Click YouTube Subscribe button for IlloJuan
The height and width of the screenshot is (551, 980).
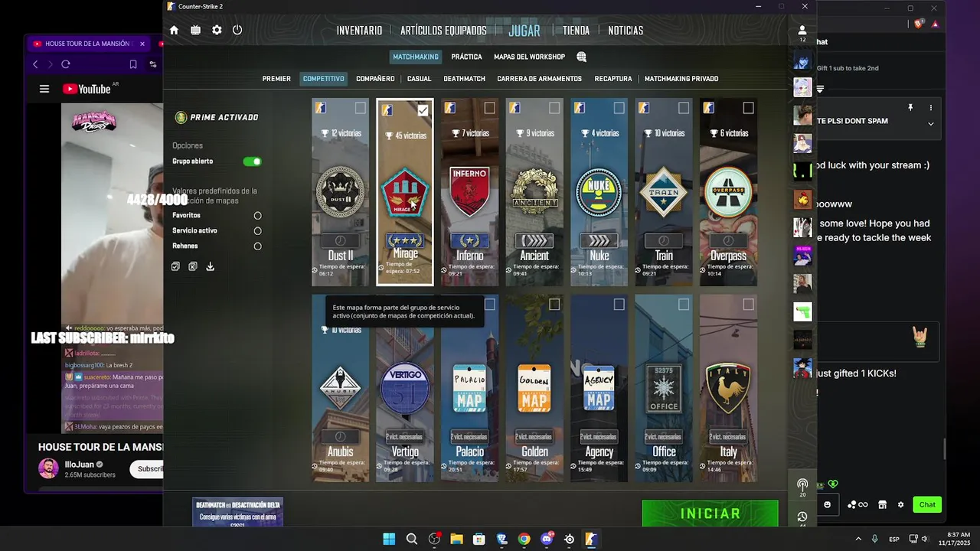(147, 469)
